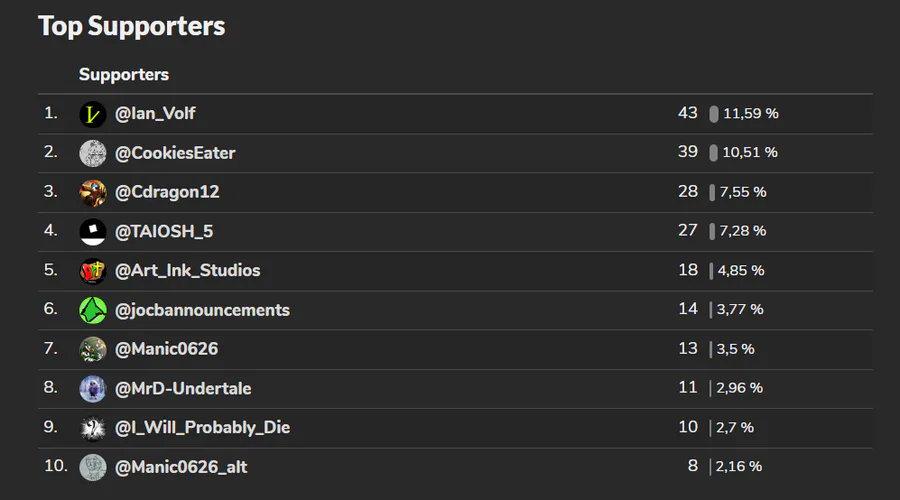Viewport: 900px width, 500px height.
Task: Go to @Cdragon12's profile
Action: 167,192
